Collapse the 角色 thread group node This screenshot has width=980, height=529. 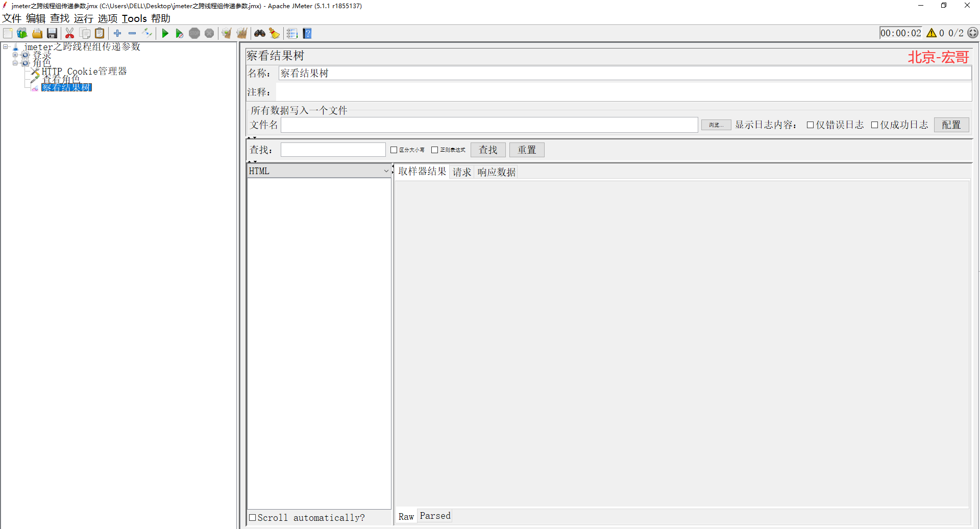15,63
